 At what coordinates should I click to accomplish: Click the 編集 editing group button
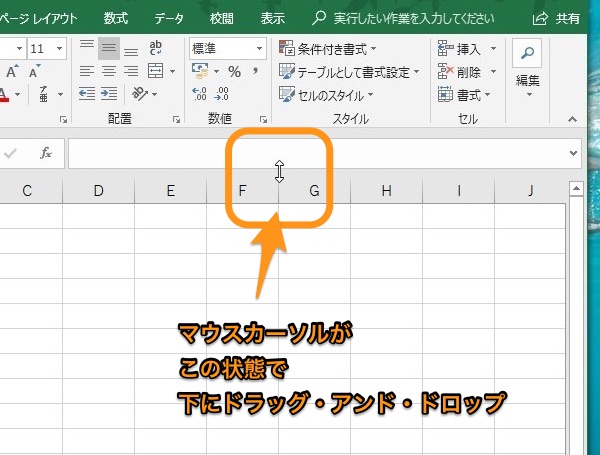click(x=527, y=68)
